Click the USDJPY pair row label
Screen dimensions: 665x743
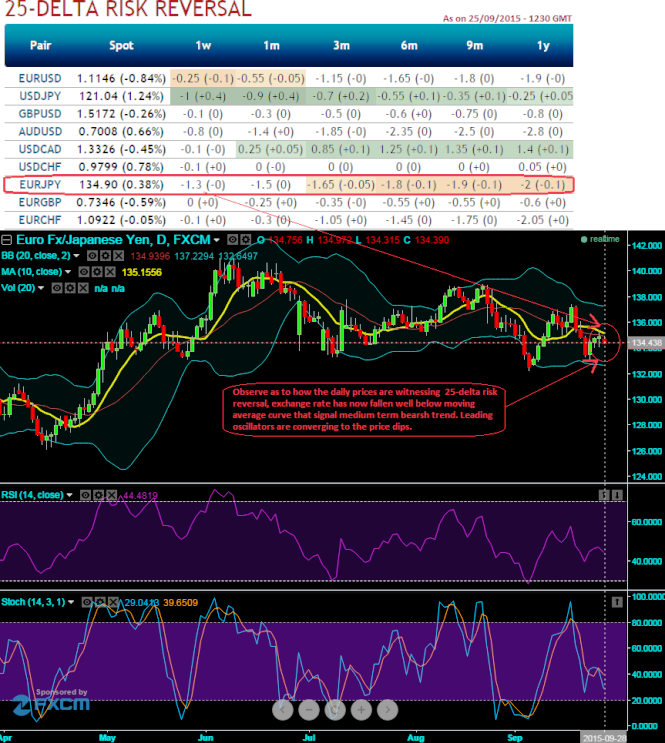(40, 96)
